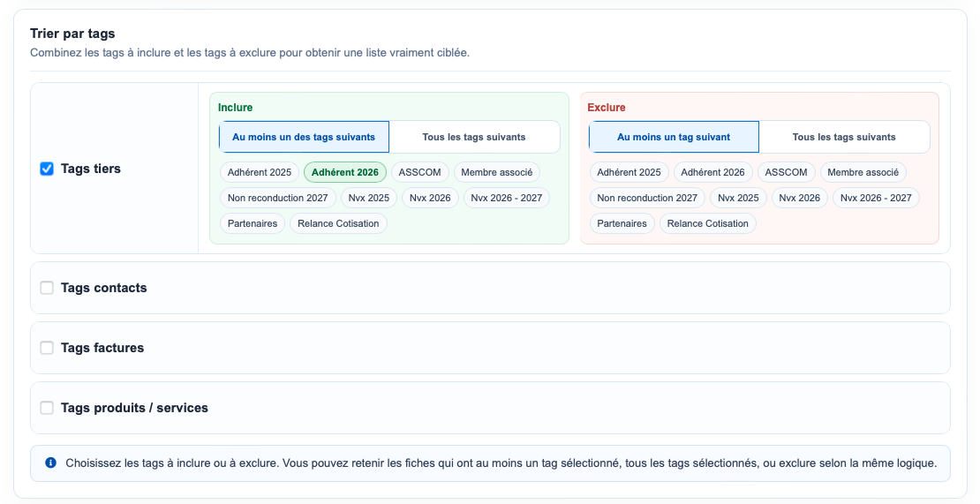
Task: Click the 'Choisissez les tags à inclure' help text
Action: pyautogui.click(x=501, y=463)
